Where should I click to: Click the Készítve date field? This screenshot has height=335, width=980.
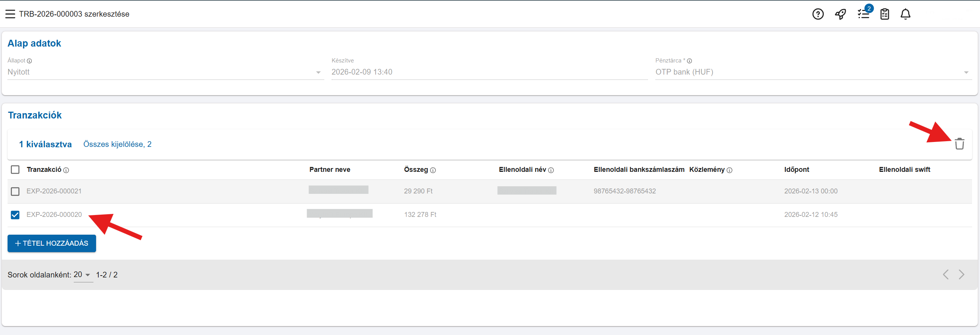(489, 72)
